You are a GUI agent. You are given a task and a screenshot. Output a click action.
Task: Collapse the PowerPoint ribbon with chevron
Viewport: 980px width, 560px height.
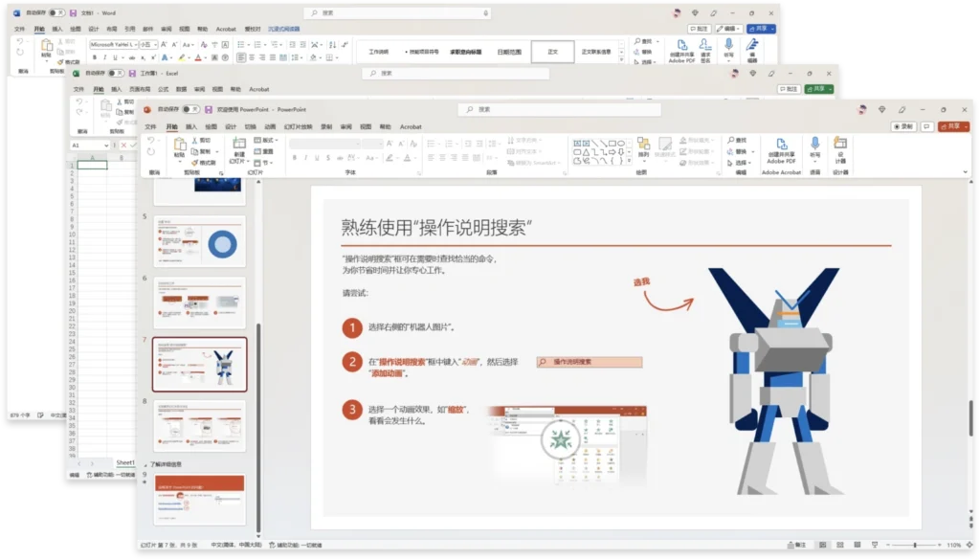point(966,172)
